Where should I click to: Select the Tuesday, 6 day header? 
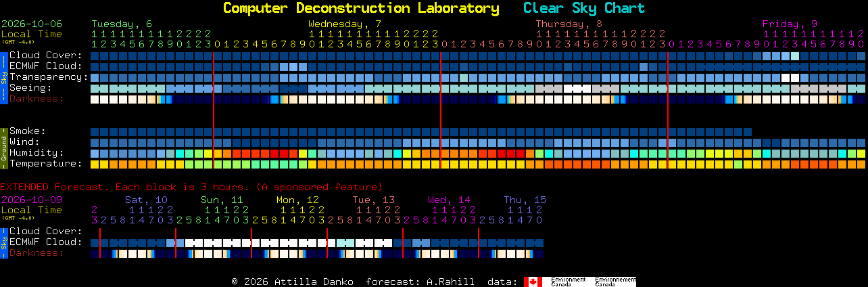pos(122,24)
